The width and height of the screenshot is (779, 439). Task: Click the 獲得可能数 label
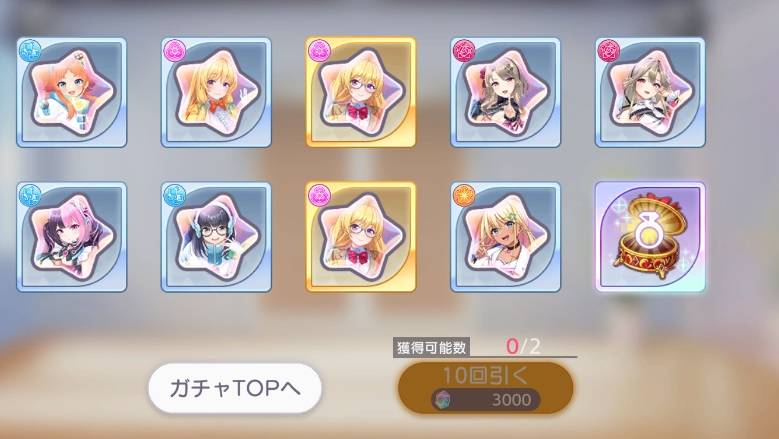[431, 348]
